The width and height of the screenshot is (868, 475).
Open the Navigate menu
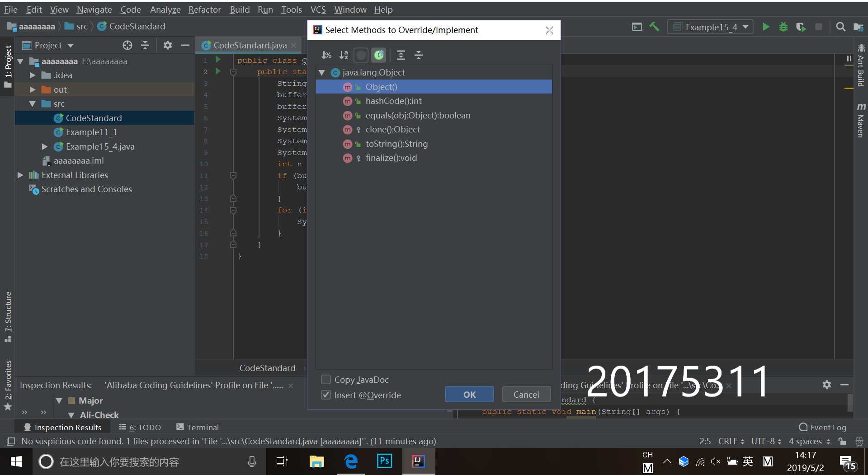(x=94, y=9)
